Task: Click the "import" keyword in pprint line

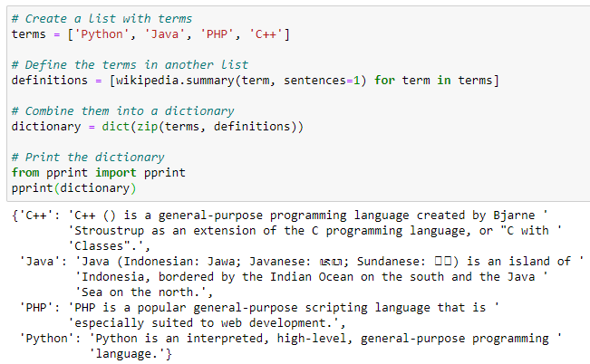Action: 116,173
